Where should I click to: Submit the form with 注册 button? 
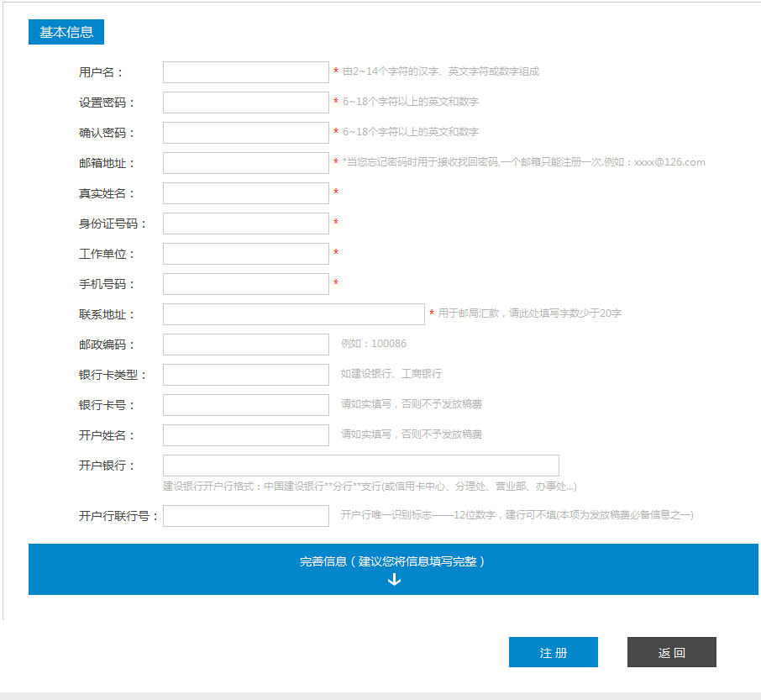coord(554,652)
